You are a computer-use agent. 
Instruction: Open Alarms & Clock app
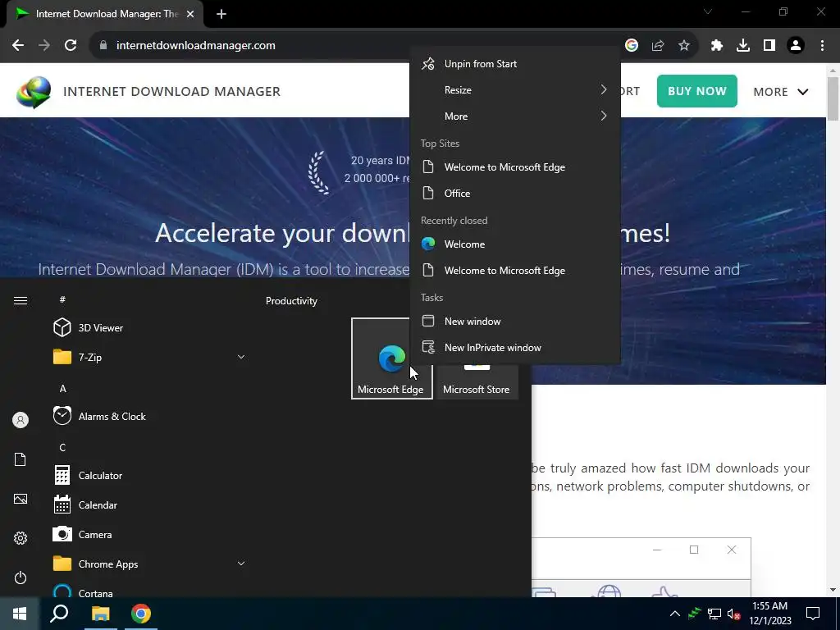pos(148,416)
